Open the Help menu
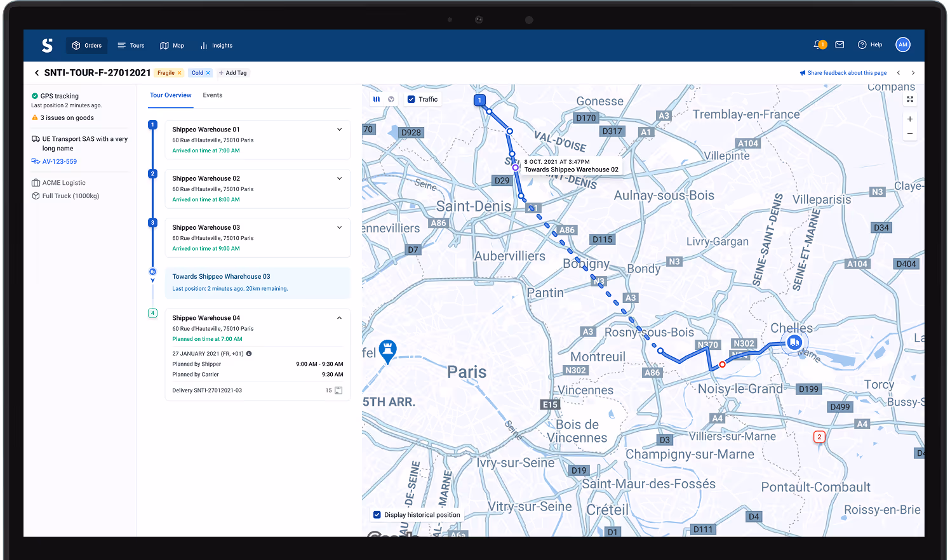This screenshot has height=560, width=950. (870, 44)
